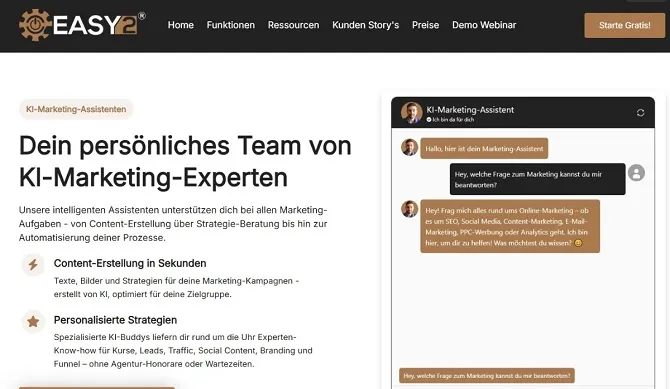Click the smiley emoji in assistant reply

pos(578,243)
